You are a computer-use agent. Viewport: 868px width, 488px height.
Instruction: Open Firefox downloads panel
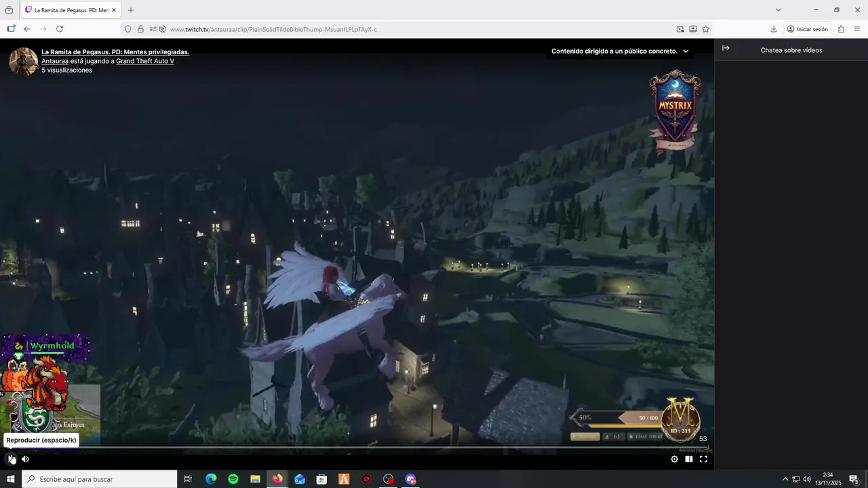pos(774,29)
